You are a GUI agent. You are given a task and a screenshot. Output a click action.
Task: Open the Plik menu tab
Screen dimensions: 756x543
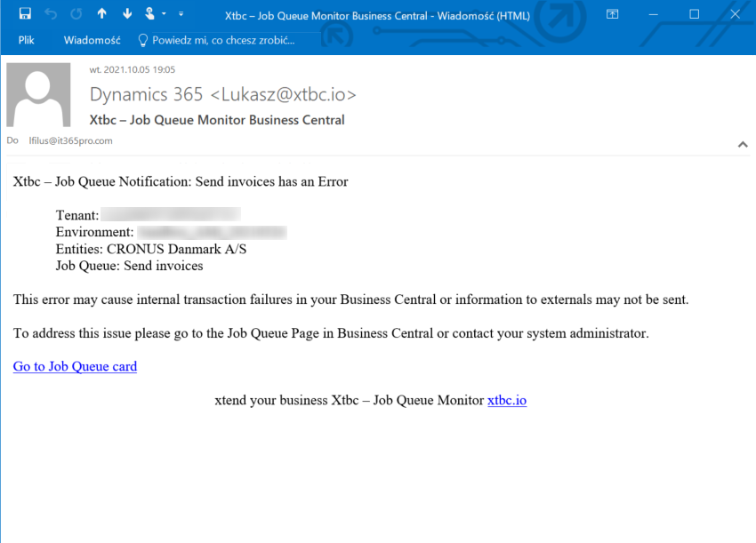click(x=28, y=39)
